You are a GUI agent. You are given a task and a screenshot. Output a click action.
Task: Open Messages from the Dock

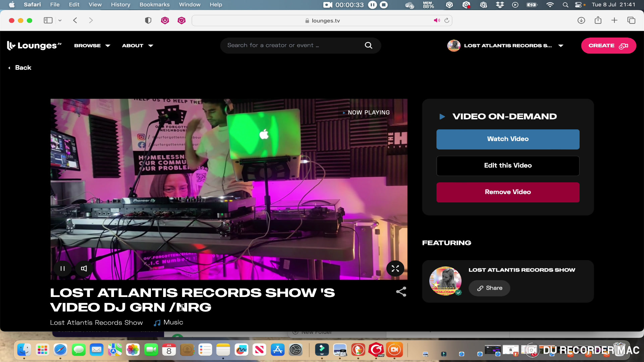pos(78,350)
